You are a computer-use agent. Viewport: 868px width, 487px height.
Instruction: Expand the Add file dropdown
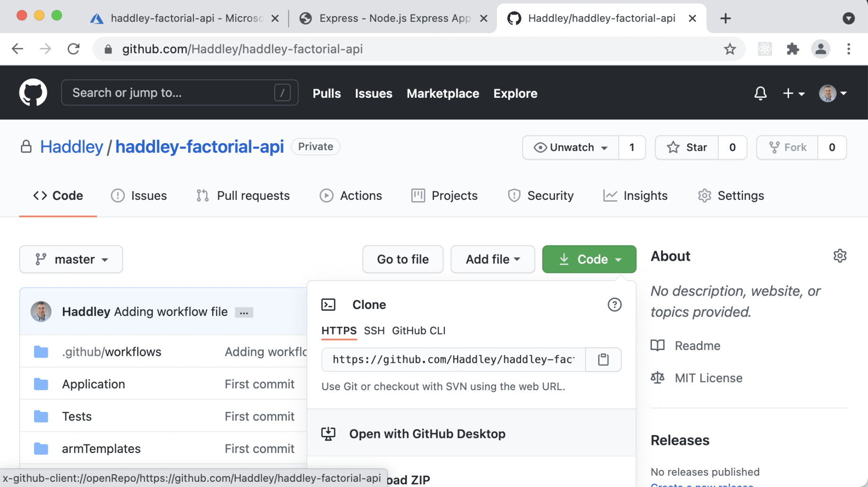click(x=493, y=259)
